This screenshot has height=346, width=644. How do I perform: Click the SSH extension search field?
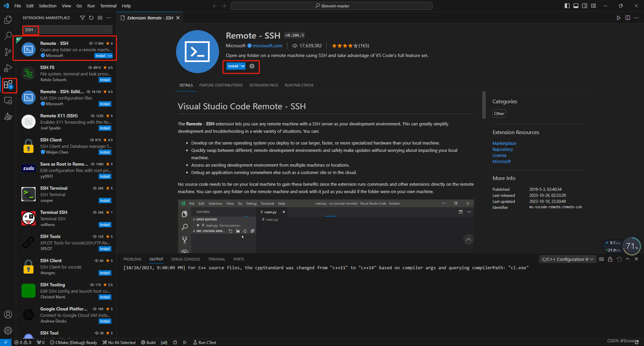point(67,30)
